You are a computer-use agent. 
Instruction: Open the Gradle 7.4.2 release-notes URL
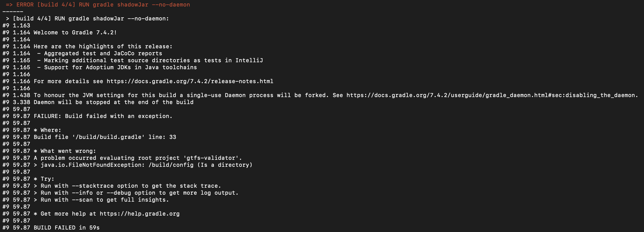[x=190, y=81]
